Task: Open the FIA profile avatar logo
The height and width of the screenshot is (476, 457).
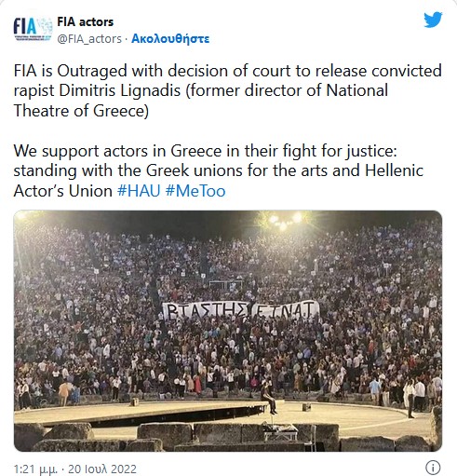Action: (33, 29)
